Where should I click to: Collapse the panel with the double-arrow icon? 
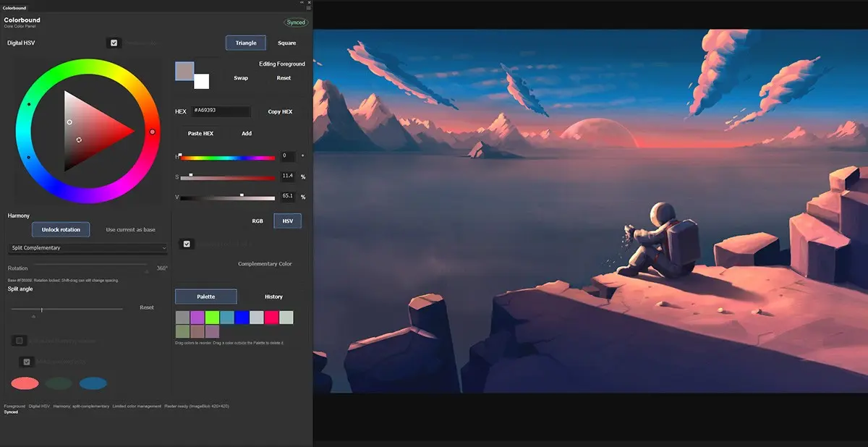coord(302,2)
